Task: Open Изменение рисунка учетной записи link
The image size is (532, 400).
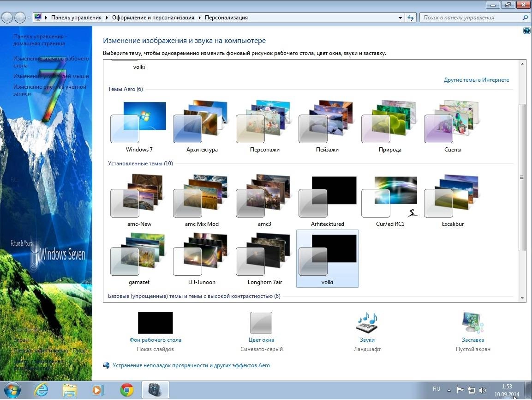Action: (x=49, y=90)
